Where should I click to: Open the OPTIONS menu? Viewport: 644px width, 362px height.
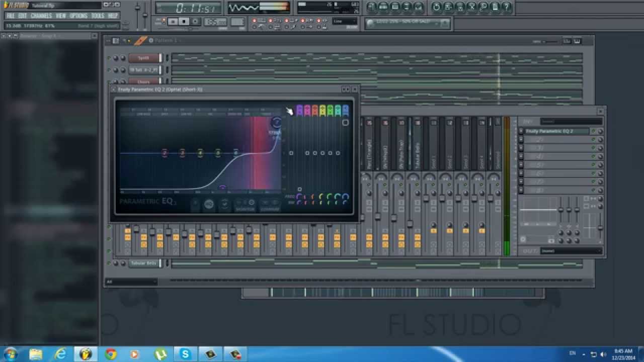click(x=78, y=16)
